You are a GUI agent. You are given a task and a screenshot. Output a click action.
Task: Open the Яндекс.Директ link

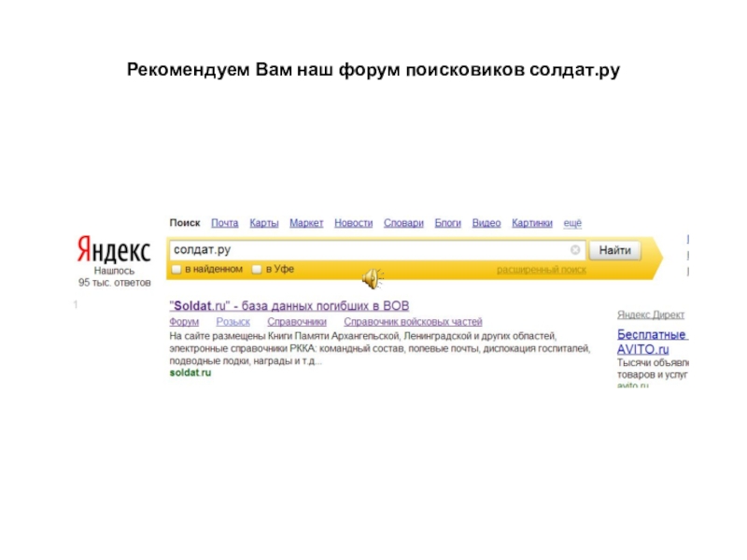pyautogui.click(x=651, y=315)
